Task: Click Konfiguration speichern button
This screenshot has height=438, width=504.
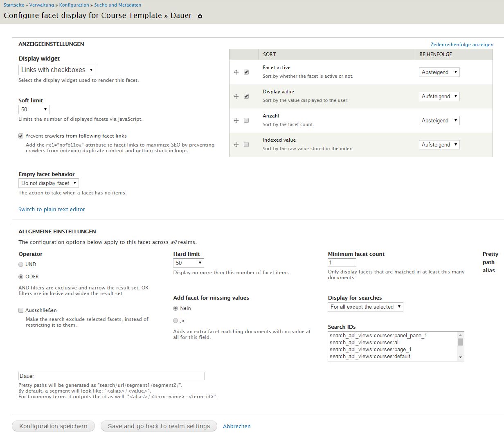Action: click(x=54, y=426)
